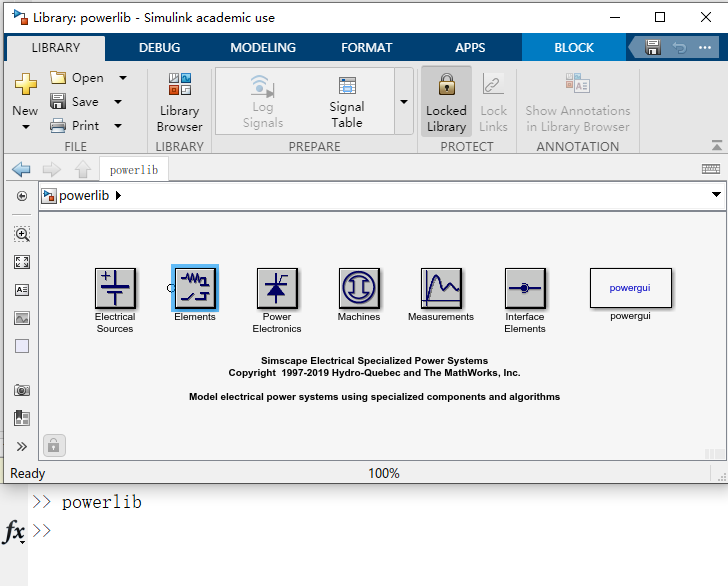Open the keyboard shortcuts icon
The width and height of the screenshot is (728, 586).
pos(711,169)
